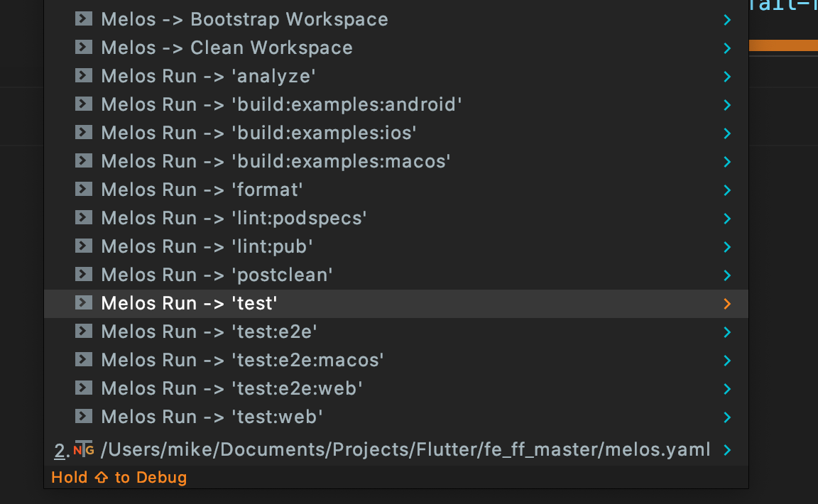Click the run icon beside 'Melos -> Clean Workspace'
This screenshot has height=504, width=818.
coord(84,47)
